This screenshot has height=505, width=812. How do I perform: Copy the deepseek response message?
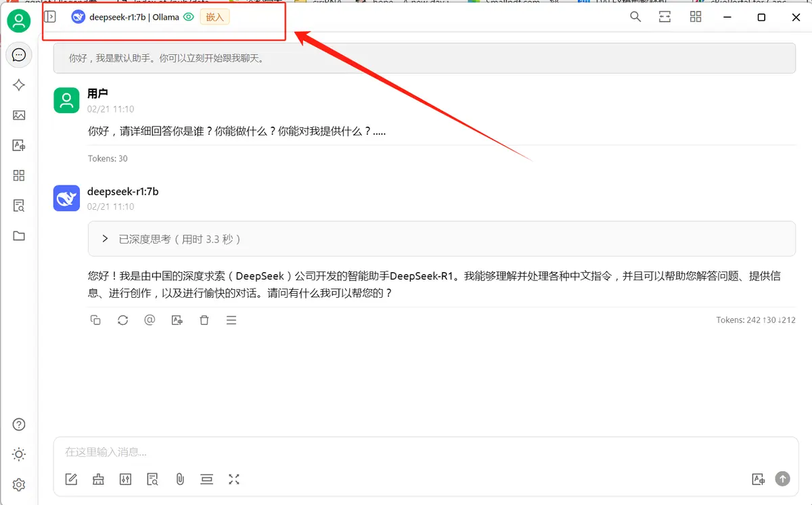95,320
